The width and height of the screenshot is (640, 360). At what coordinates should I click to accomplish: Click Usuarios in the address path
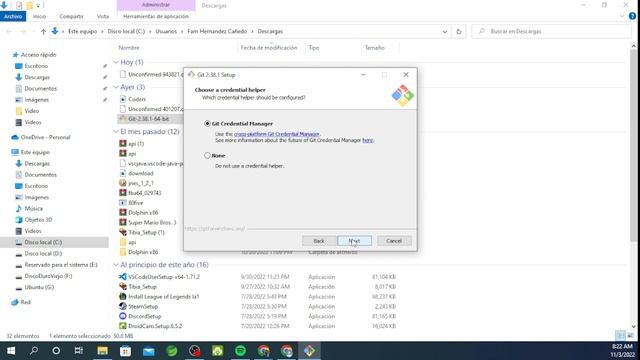[166, 31]
